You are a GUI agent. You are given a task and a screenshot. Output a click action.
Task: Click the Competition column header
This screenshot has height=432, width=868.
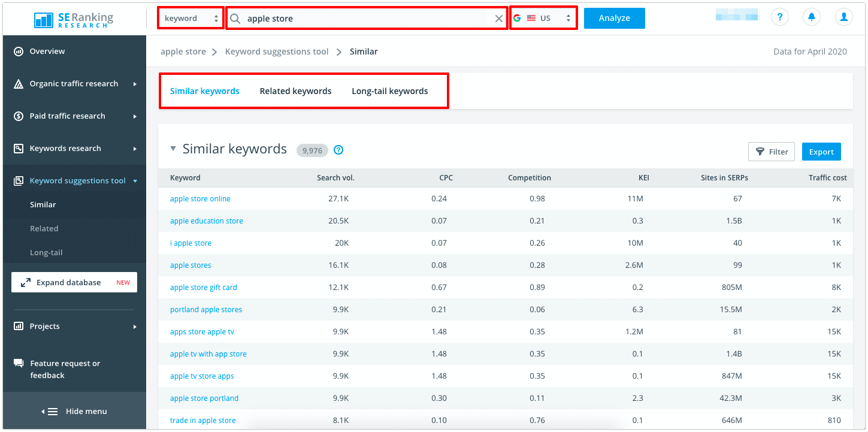click(530, 178)
